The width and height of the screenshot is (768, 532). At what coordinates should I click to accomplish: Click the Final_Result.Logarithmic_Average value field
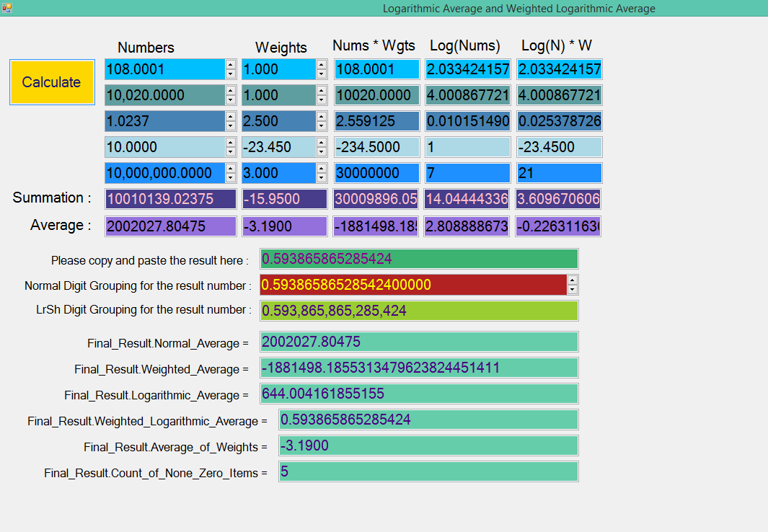click(419, 394)
